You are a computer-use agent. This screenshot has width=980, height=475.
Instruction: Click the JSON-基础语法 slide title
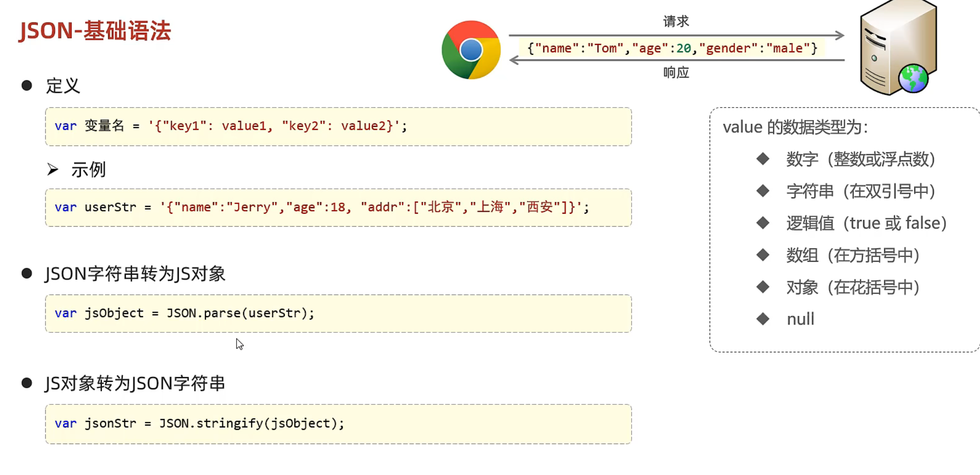tap(95, 31)
